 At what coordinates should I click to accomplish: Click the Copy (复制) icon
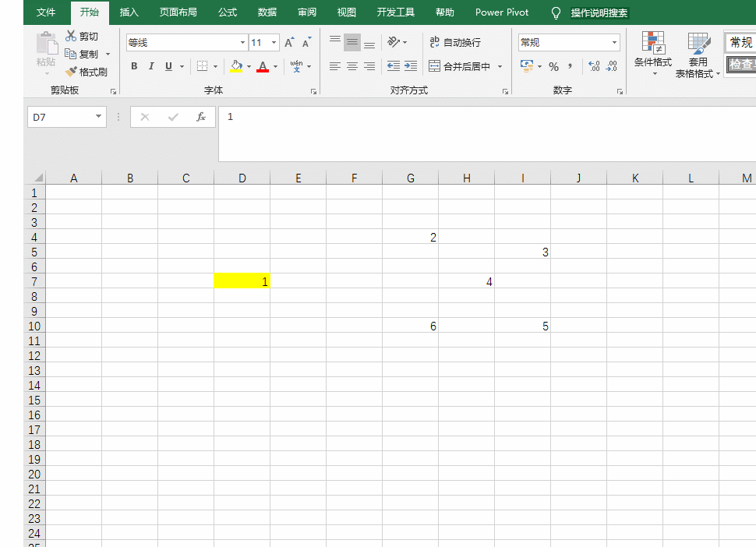pyautogui.click(x=70, y=54)
